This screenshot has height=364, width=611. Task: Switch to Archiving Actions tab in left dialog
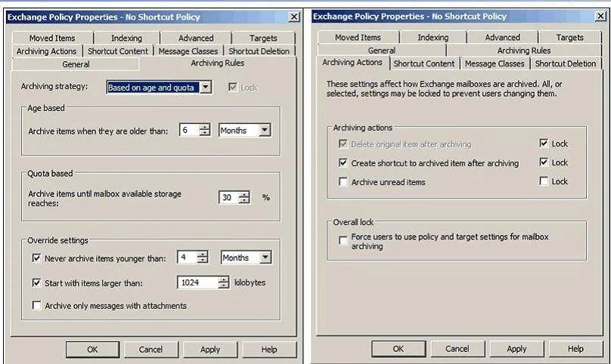click(x=47, y=51)
